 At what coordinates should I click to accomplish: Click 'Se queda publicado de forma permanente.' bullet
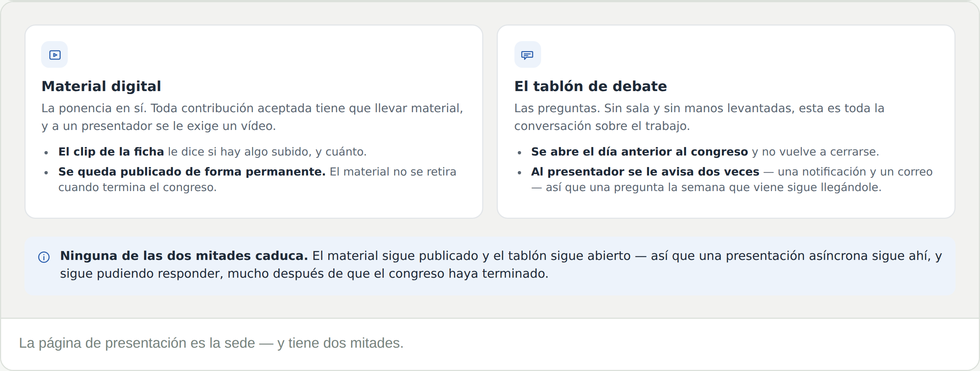coord(192,171)
